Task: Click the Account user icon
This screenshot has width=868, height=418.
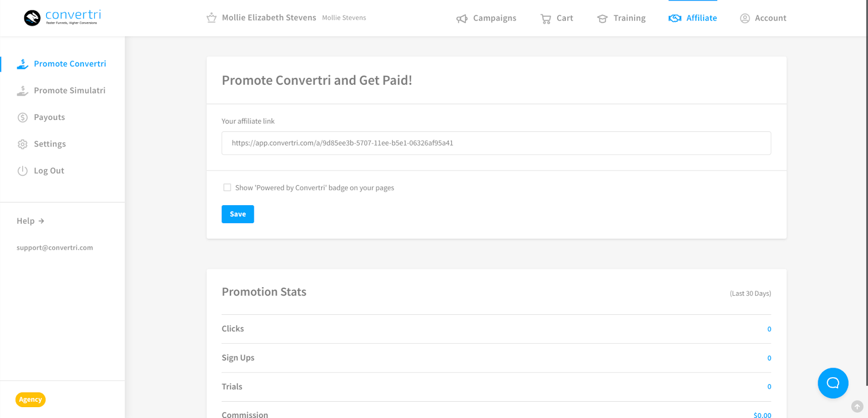Action: [x=745, y=18]
